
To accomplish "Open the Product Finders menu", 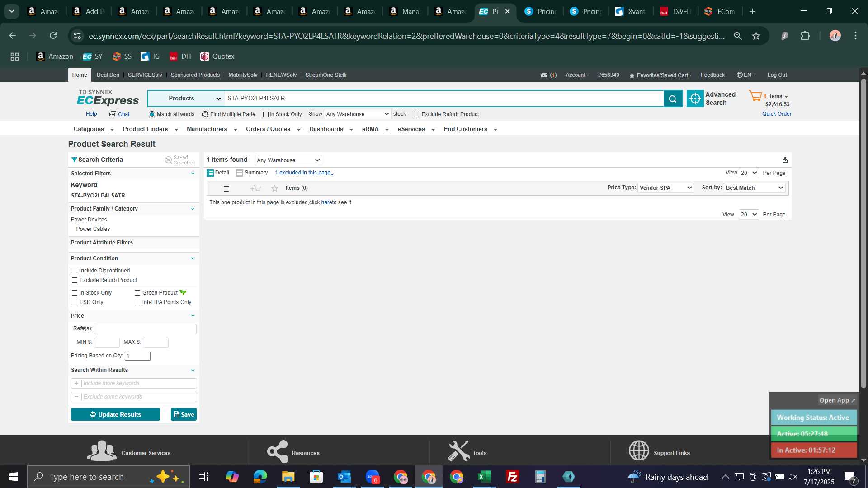I will pyautogui.click(x=150, y=129).
